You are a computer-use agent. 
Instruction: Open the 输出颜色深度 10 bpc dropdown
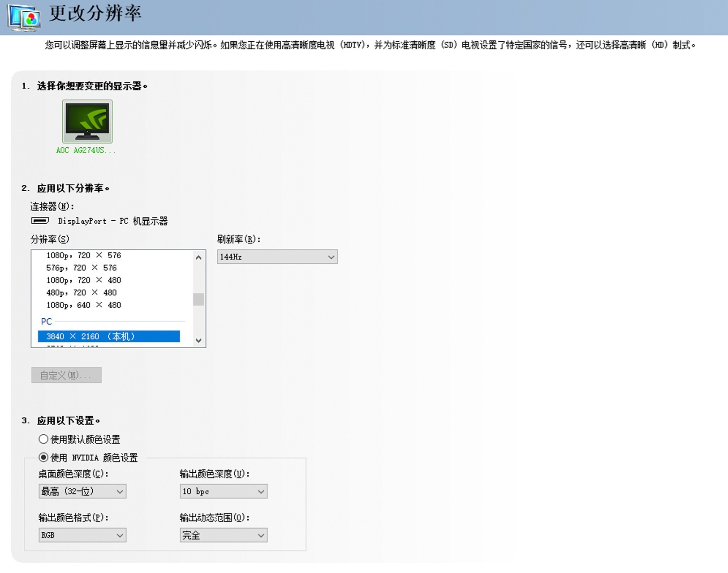click(223, 491)
